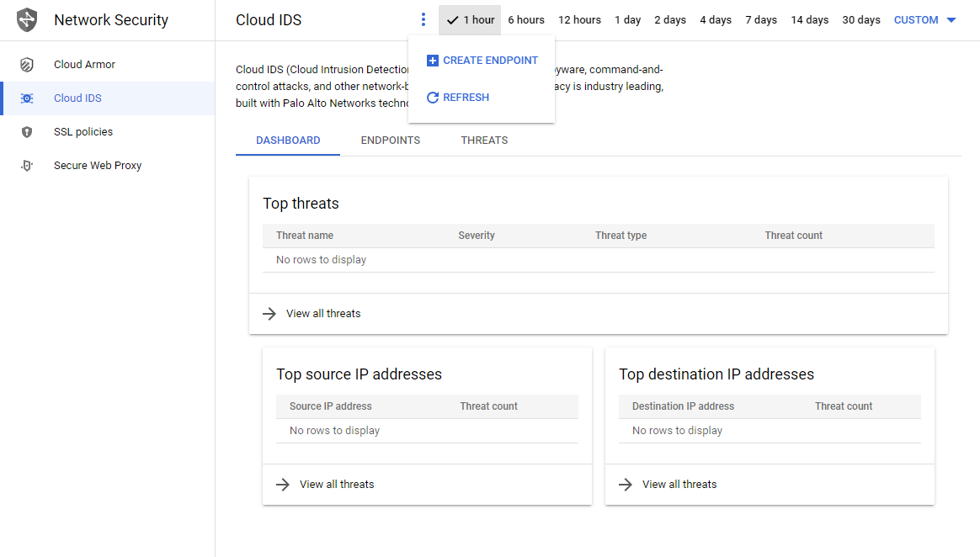Switch to the DASHBOARD tab

pos(288,141)
